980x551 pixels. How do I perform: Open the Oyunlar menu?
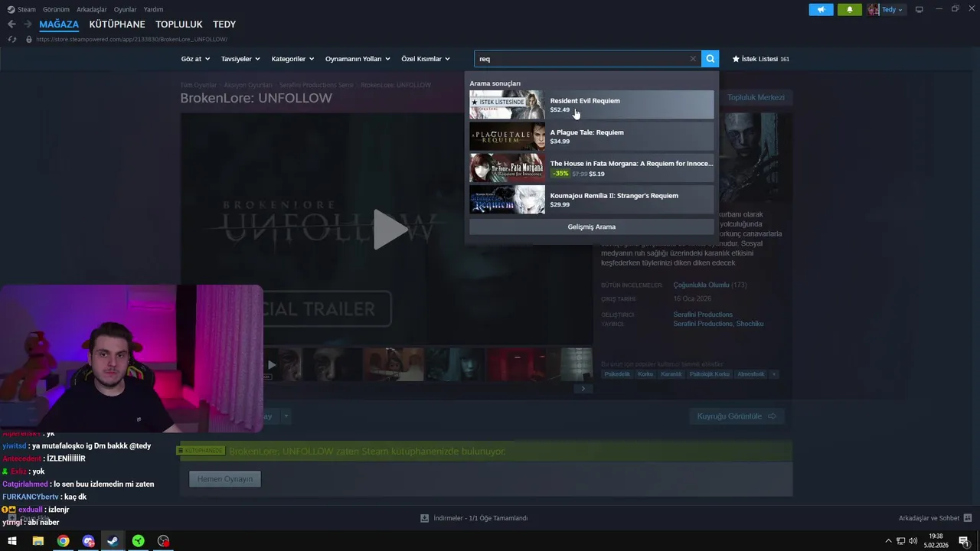126,9
